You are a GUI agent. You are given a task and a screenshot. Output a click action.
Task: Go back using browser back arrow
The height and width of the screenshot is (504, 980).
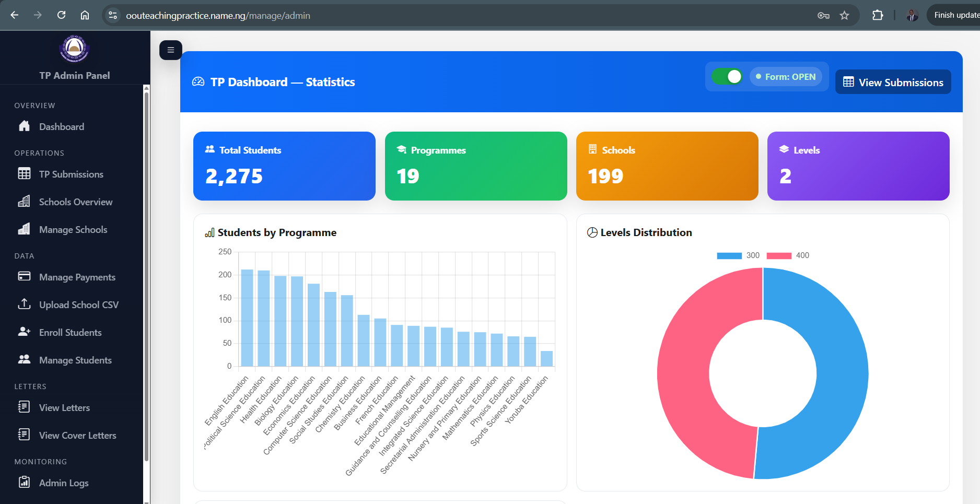click(15, 15)
